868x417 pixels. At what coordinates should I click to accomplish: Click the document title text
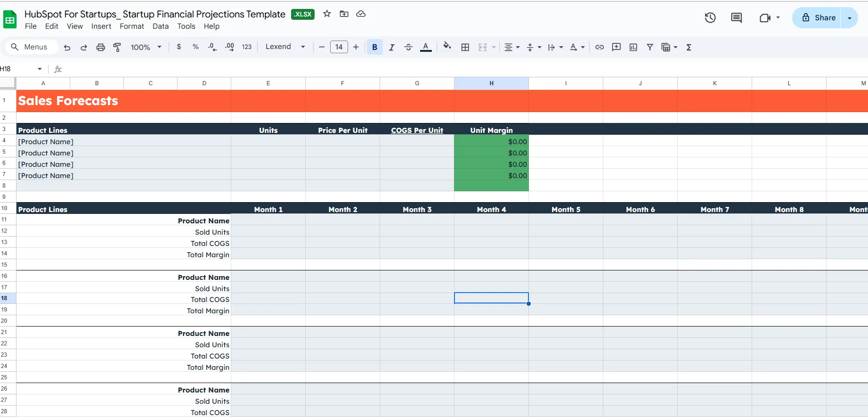(x=155, y=14)
